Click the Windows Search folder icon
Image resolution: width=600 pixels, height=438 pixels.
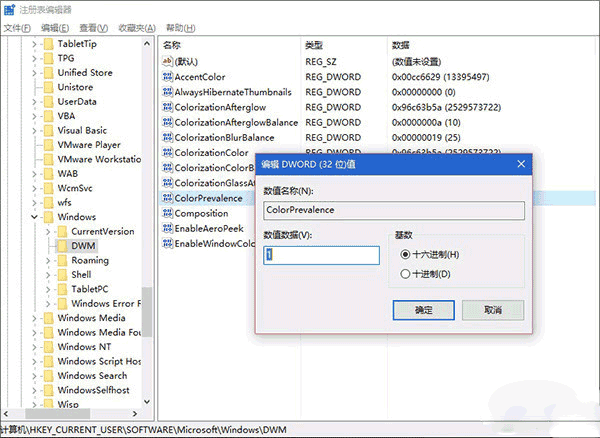pyautogui.click(x=49, y=376)
